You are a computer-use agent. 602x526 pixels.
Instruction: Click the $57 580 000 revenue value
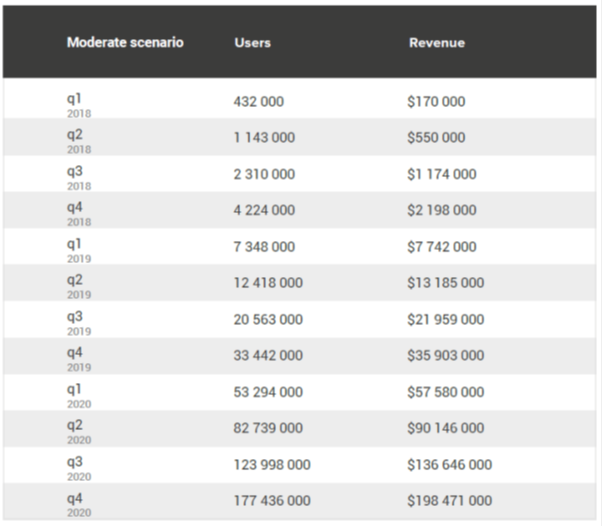tap(446, 392)
